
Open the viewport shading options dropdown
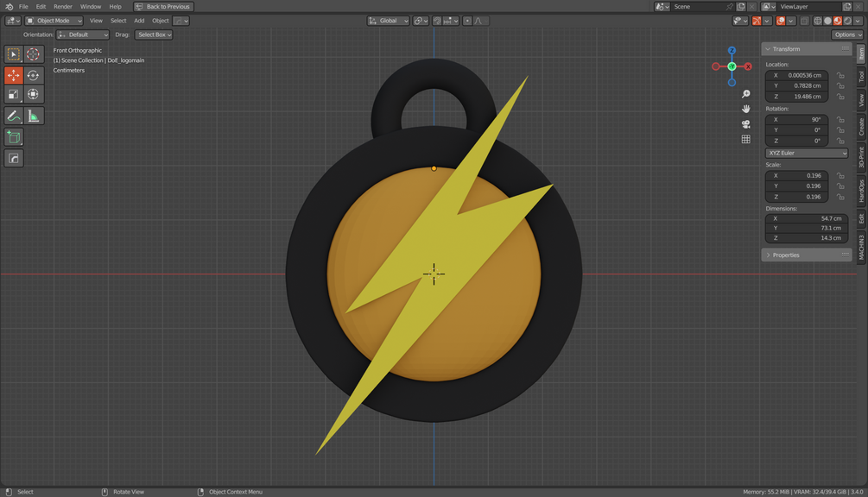coord(858,21)
